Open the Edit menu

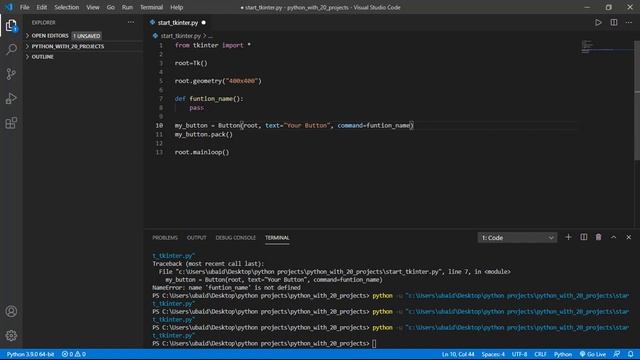[x=42, y=7]
